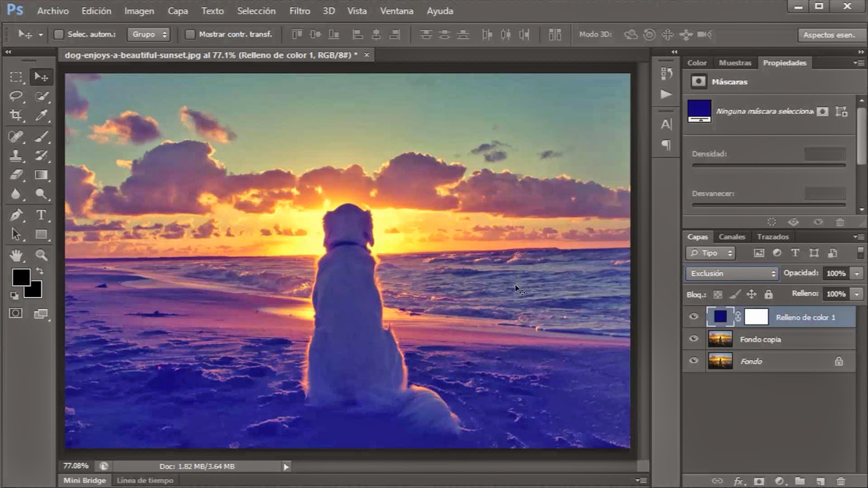Open the Línea de tiempo panel
The width and height of the screenshot is (868, 488).
click(x=145, y=480)
